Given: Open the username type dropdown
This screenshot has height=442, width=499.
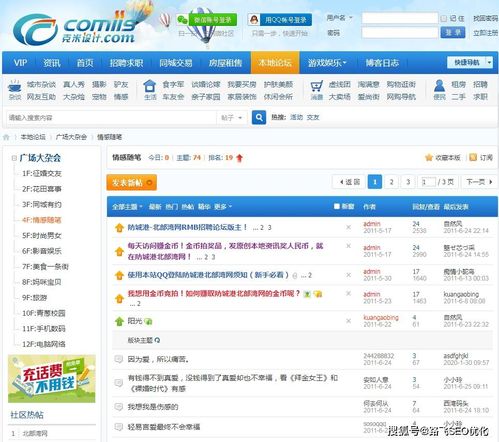Looking at the screenshot, I should click(x=351, y=18).
